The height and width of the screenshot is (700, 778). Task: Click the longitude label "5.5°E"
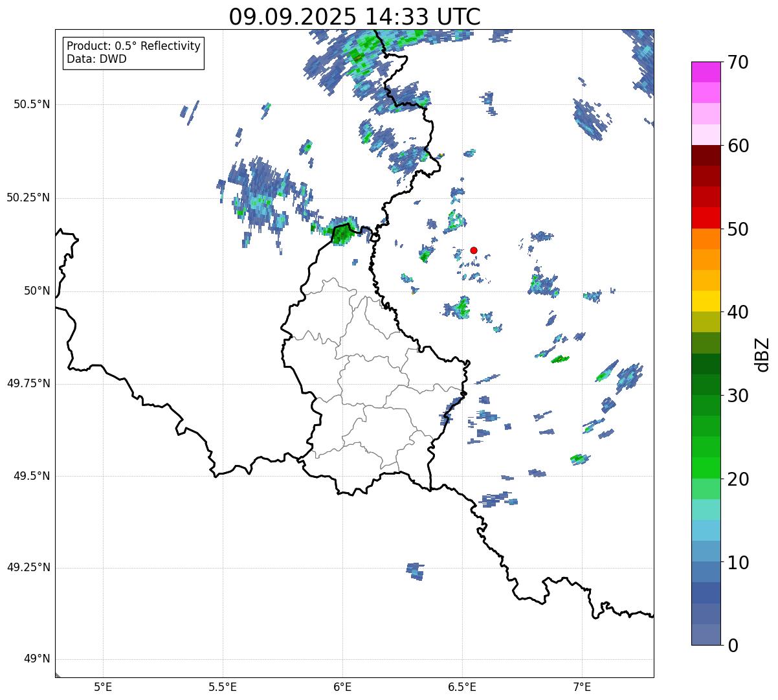coord(223,687)
